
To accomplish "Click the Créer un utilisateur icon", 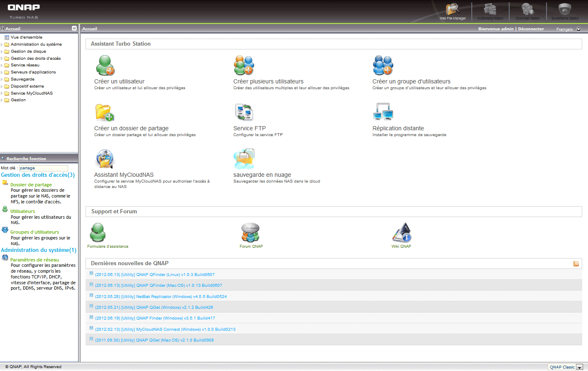I will pos(105,66).
